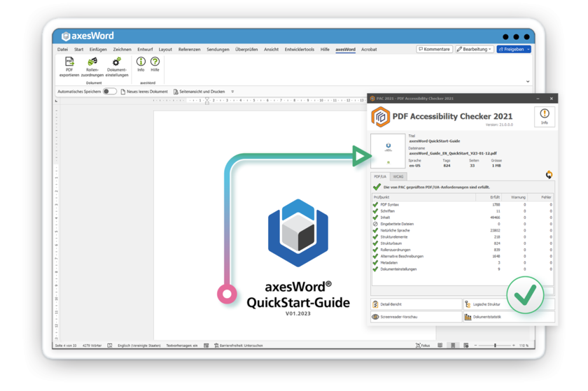The image size is (588, 391).
Task: Select PDF Syntax row in PAC results
Action: tap(463, 205)
